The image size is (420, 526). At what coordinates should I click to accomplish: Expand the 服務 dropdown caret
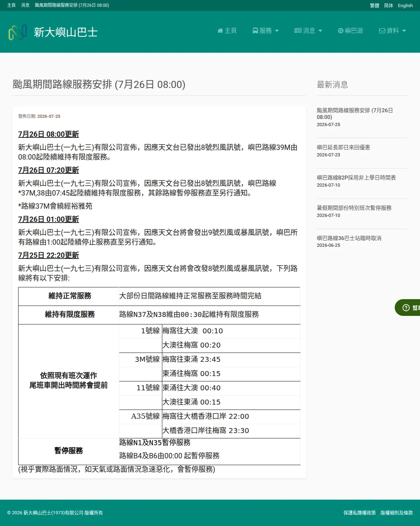pos(277,31)
